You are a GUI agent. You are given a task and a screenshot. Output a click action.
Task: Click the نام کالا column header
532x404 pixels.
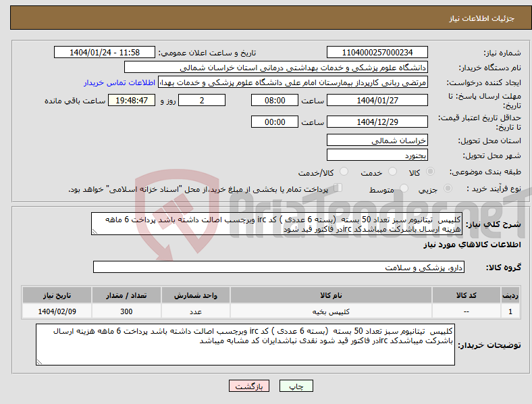[331, 295]
